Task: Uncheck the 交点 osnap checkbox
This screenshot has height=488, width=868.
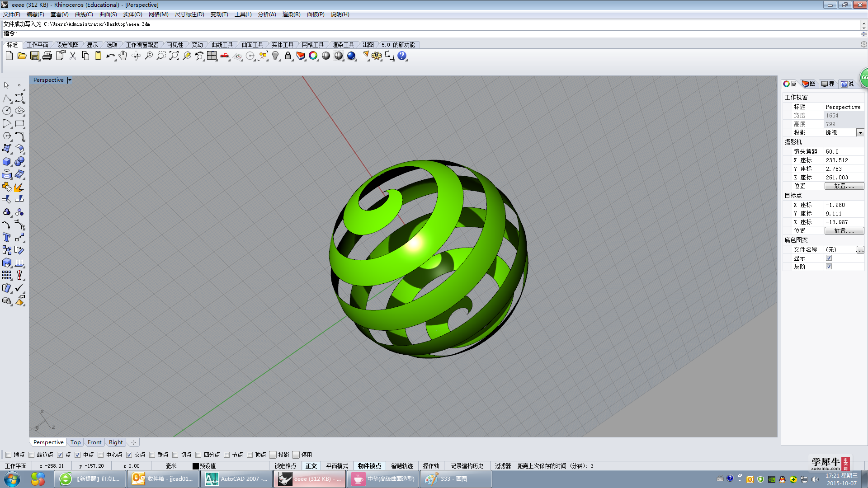Action: 129,455
